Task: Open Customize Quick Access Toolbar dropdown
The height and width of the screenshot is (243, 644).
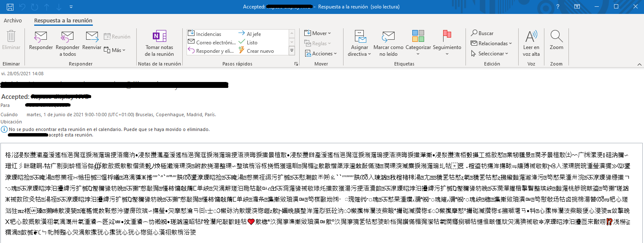Action: 70,7
